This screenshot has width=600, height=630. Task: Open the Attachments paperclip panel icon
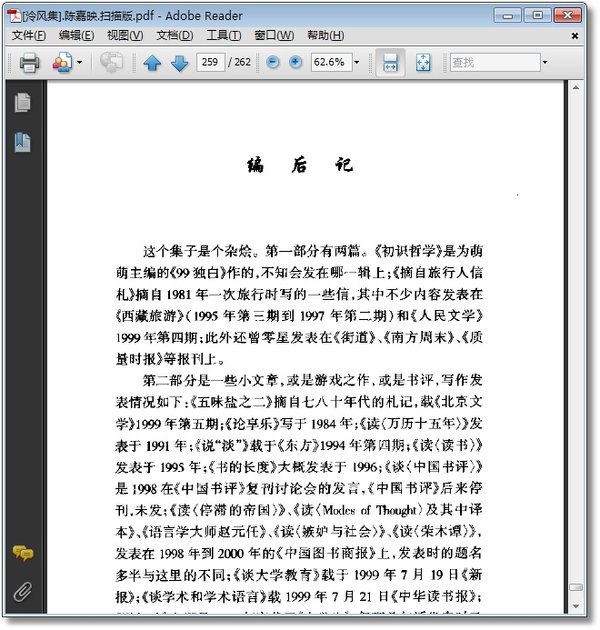23,591
